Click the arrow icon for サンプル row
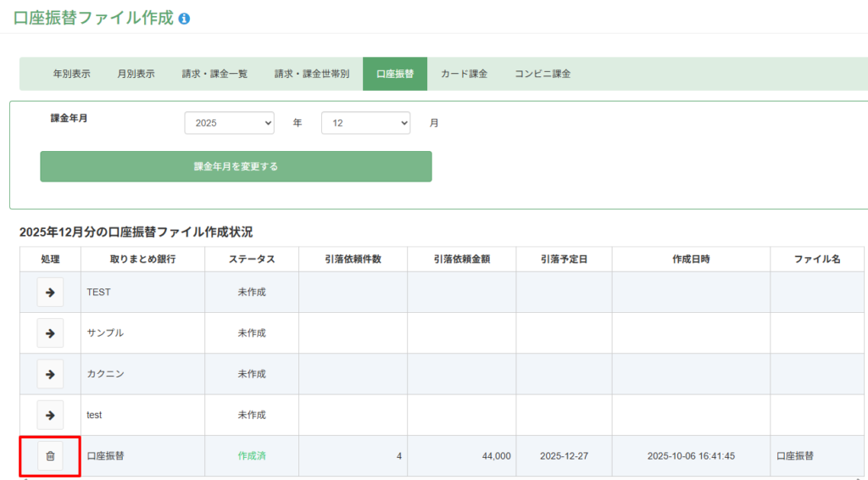 [50, 333]
